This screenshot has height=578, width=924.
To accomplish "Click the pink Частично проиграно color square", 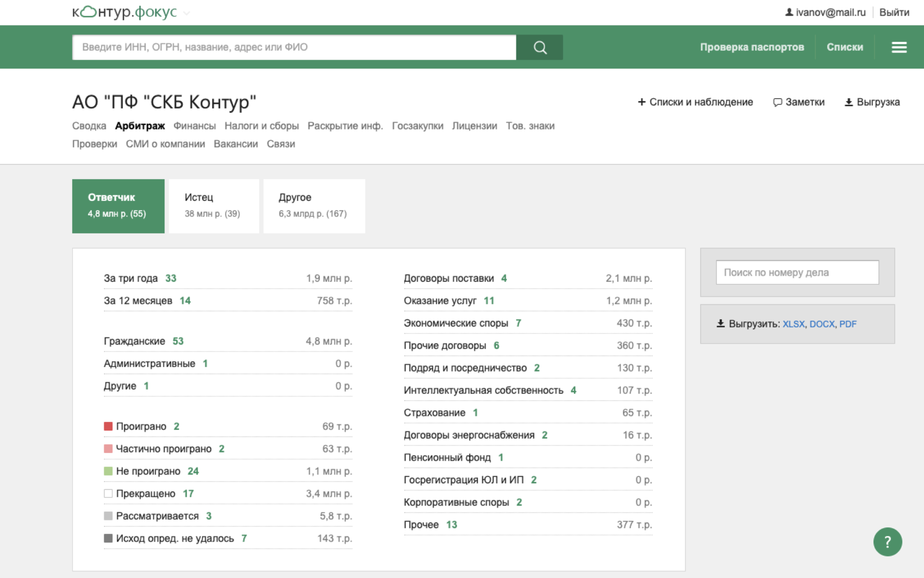I will 108,449.
